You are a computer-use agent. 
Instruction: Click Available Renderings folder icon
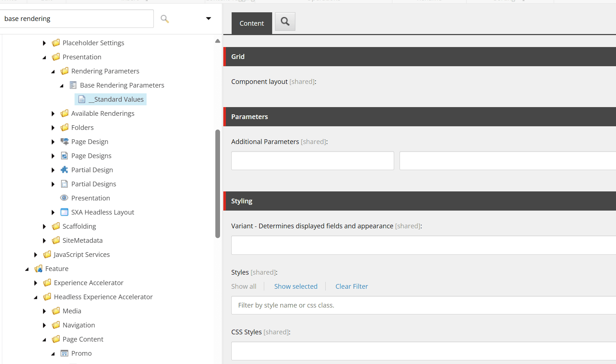click(x=64, y=113)
